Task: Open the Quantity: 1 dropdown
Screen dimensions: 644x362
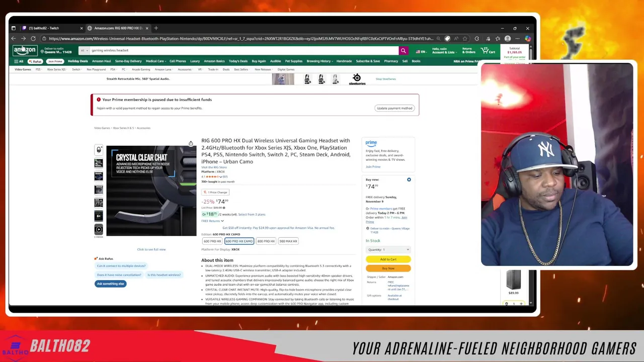Action: [x=388, y=250]
